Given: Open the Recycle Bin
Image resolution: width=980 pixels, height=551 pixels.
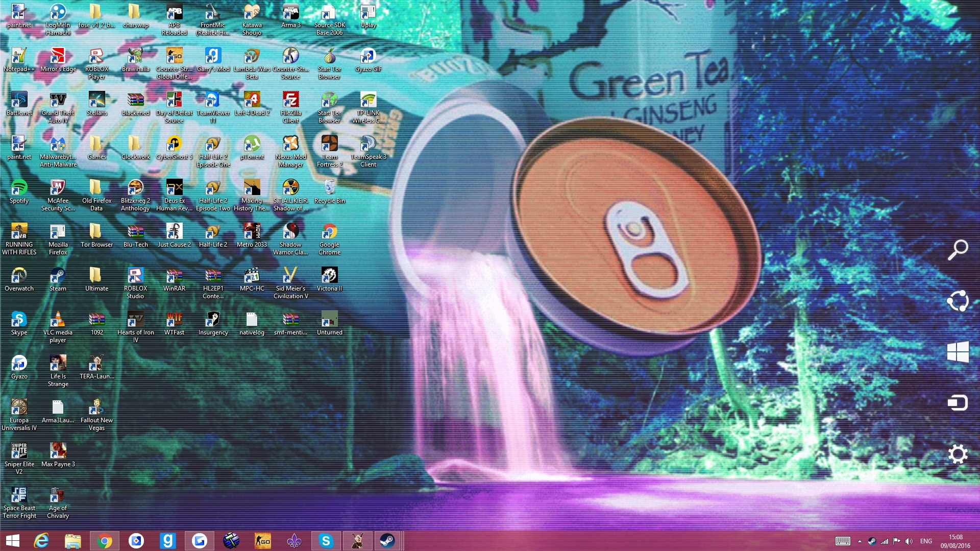Looking at the screenshot, I should (330, 191).
